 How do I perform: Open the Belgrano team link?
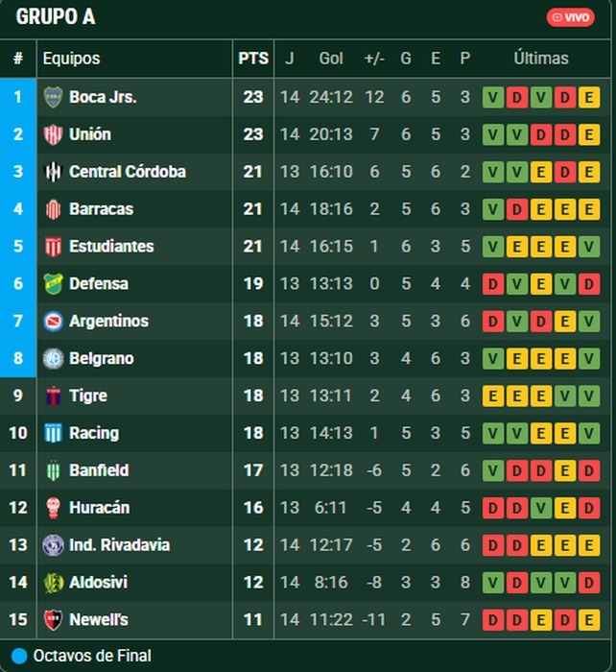pos(101,359)
